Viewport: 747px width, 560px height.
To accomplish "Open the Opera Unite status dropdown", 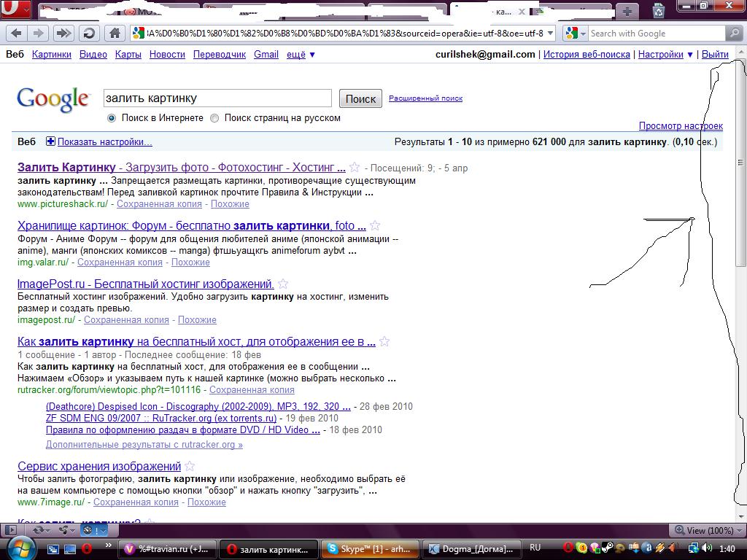I will 66,530.
